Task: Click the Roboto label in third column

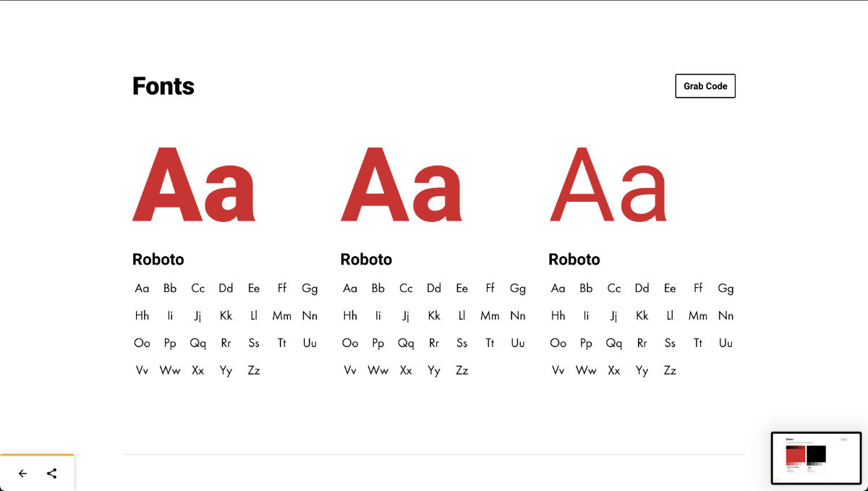Action: coord(574,260)
